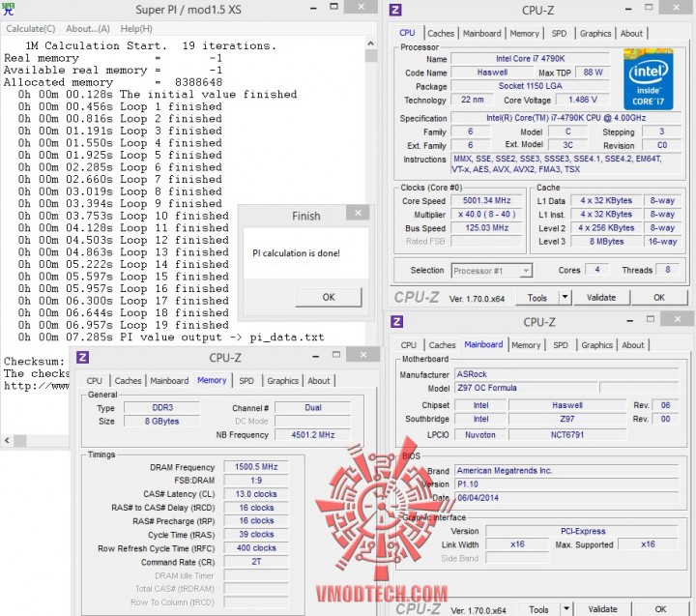Viewport: 696px width, 616px height.
Task: Switch to Graphics tab in CPU window
Action: (x=595, y=33)
